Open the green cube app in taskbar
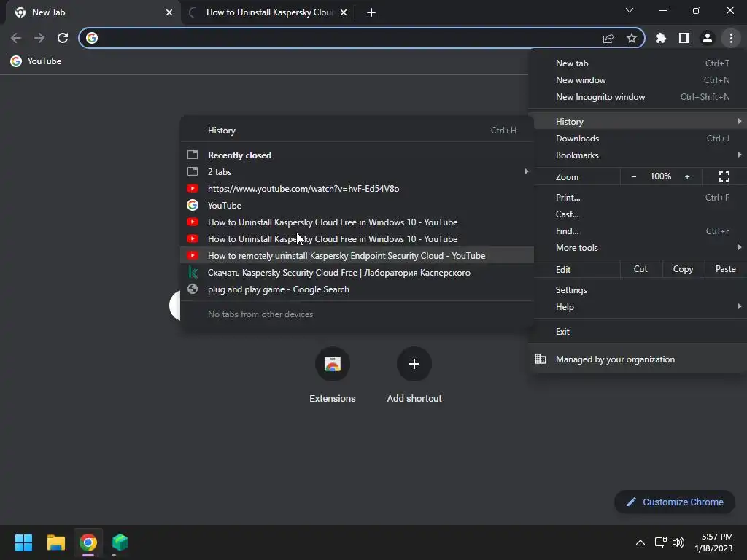The height and width of the screenshot is (560, 747). tap(120, 542)
